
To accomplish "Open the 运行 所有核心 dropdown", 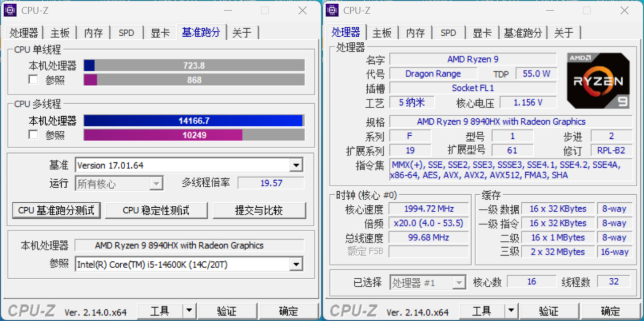I will pos(156,183).
